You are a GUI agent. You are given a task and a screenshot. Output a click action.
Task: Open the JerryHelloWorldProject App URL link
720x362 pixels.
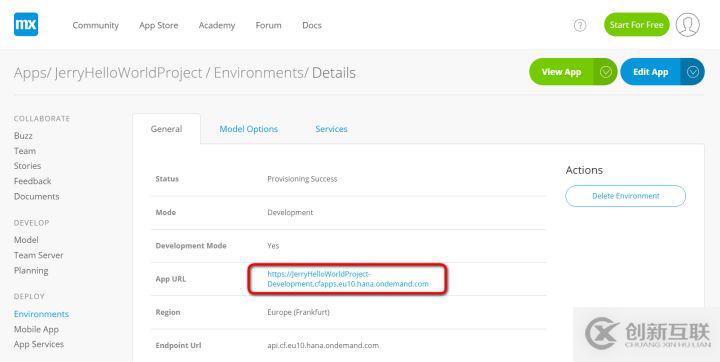[348, 279]
